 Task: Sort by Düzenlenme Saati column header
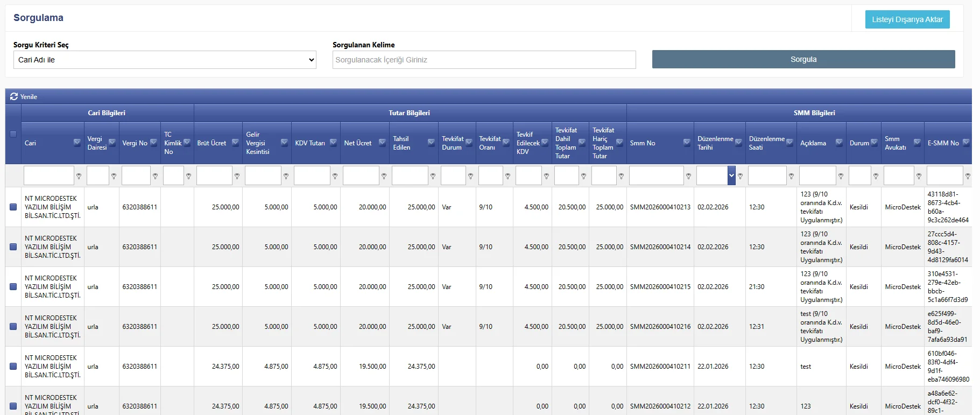pyautogui.click(x=766, y=143)
